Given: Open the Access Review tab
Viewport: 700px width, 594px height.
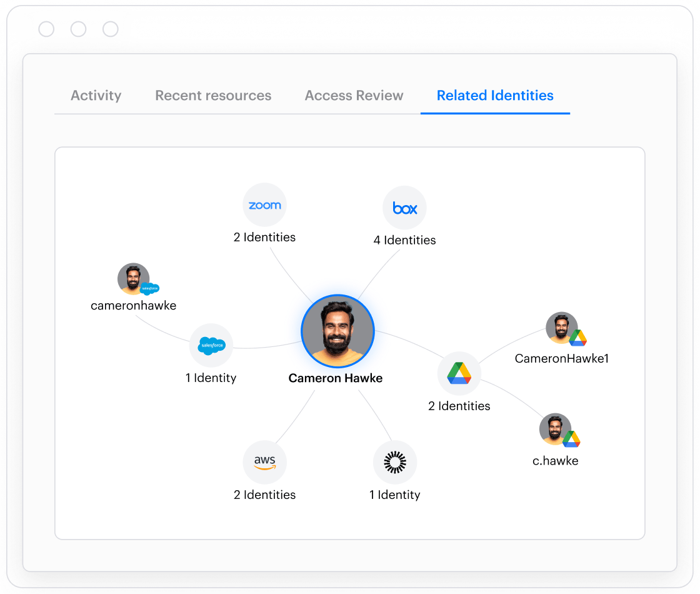Looking at the screenshot, I should coord(354,96).
